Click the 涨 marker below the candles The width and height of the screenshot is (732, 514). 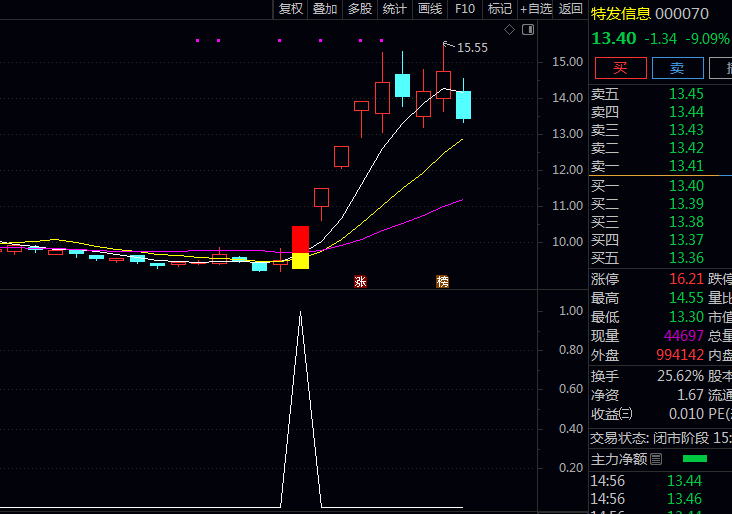[360, 282]
